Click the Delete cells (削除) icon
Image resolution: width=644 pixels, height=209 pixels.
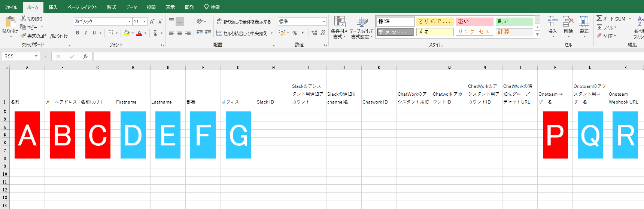(568, 22)
